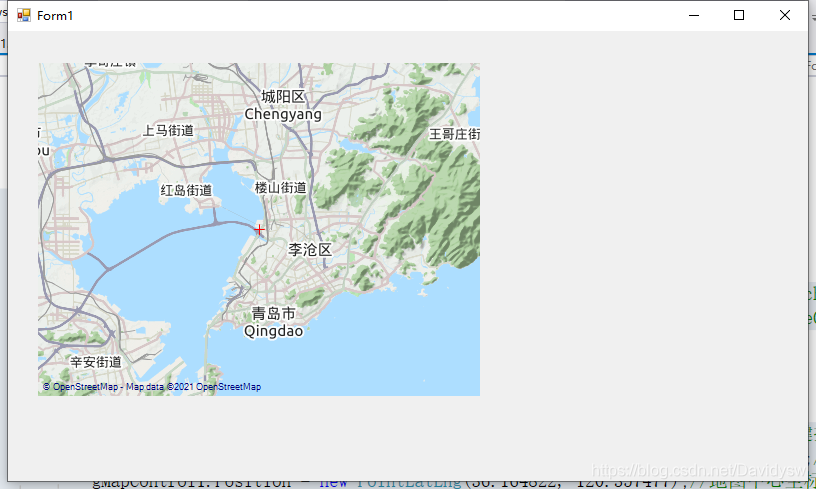The image size is (816, 489).
Task: Close the Form1 window
Action: click(785, 15)
